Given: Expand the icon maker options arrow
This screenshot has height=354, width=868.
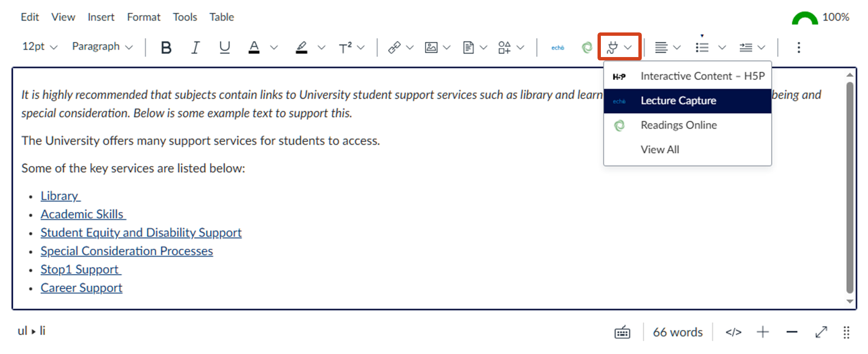Looking at the screenshot, I should [x=520, y=48].
